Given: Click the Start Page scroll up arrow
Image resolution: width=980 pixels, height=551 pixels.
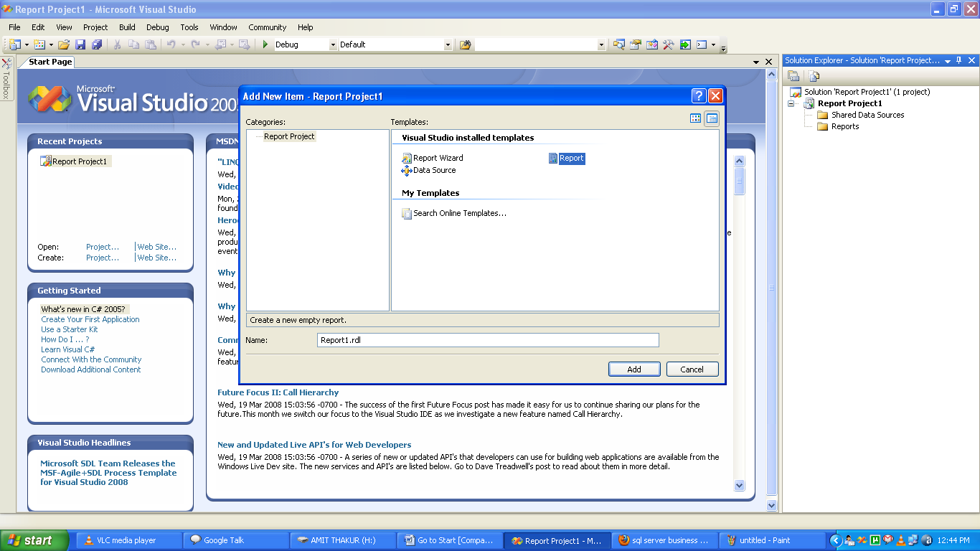Looking at the screenshot, I should 772,74.
